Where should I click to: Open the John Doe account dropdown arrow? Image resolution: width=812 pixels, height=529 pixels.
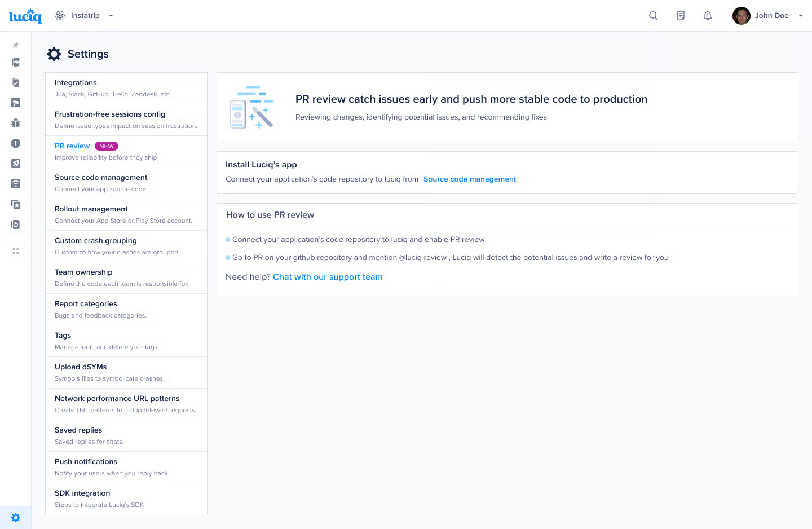pos(800,16)
